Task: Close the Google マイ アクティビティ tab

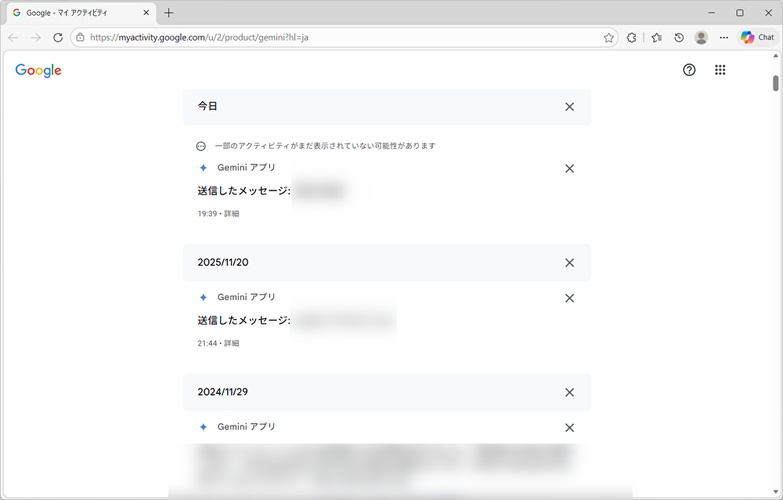Action: pos(146,12)
